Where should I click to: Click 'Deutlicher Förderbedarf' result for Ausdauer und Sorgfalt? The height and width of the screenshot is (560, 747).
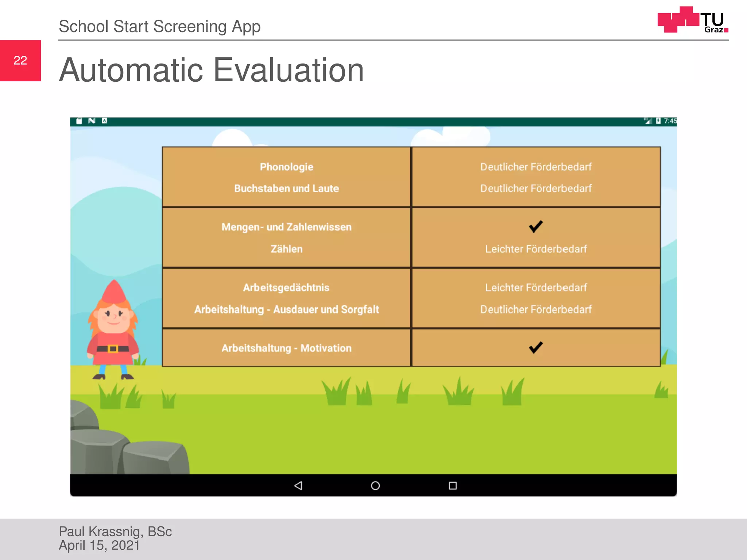click(536, 310)
